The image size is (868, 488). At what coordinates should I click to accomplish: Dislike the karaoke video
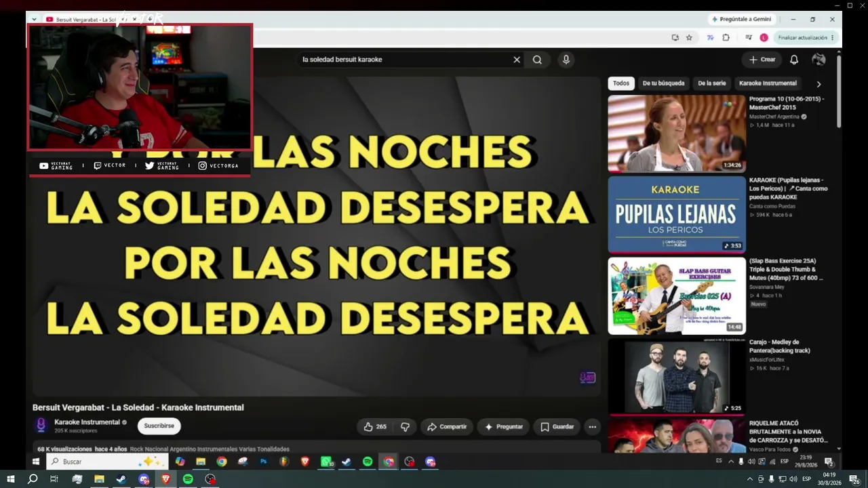405,427
